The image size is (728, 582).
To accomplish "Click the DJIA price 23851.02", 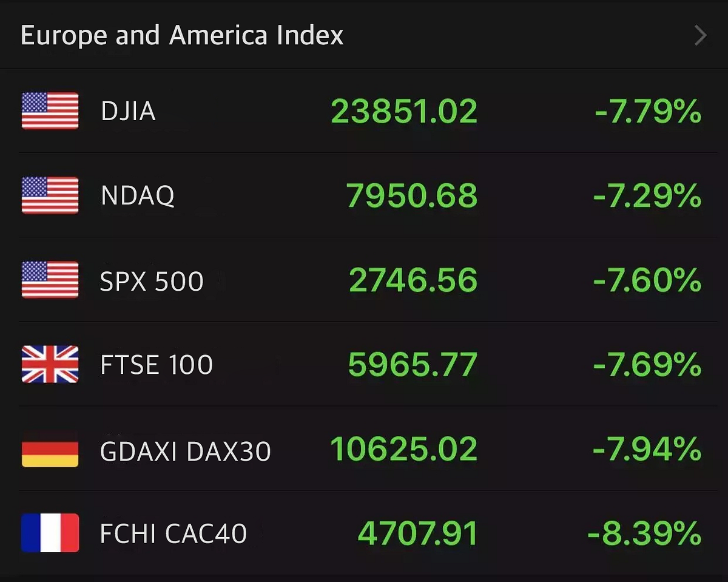I will click(404, 112).
